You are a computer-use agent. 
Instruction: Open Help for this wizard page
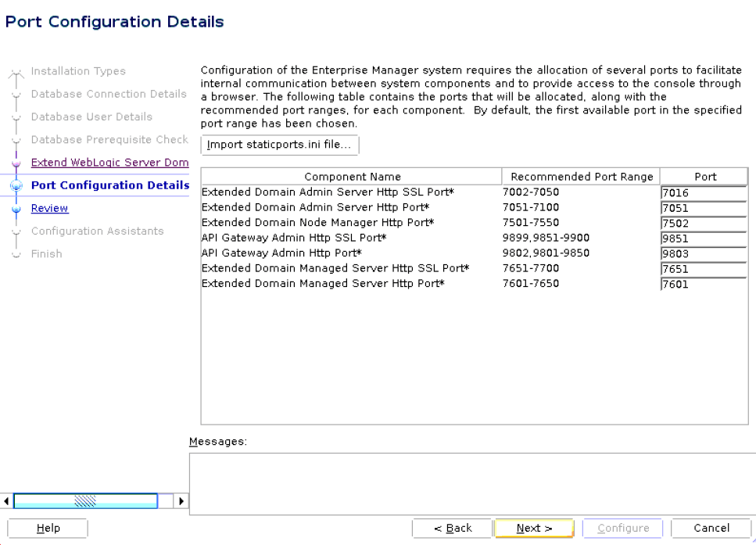click(46, 528)
